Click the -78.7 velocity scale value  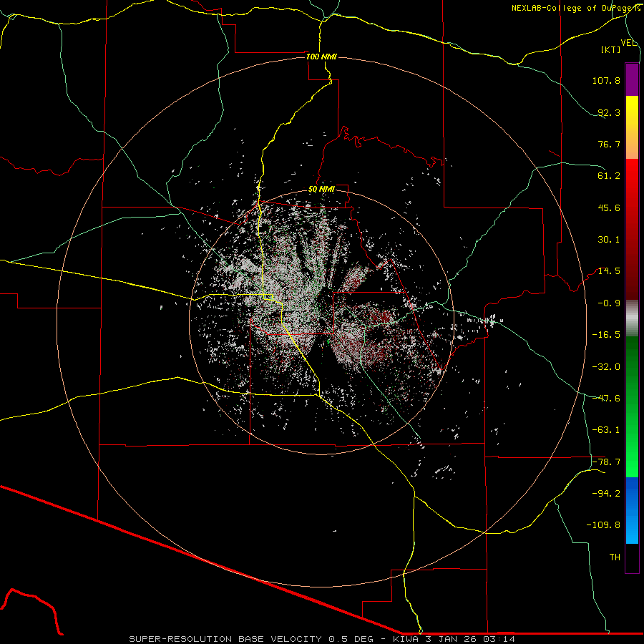[606, 462]
